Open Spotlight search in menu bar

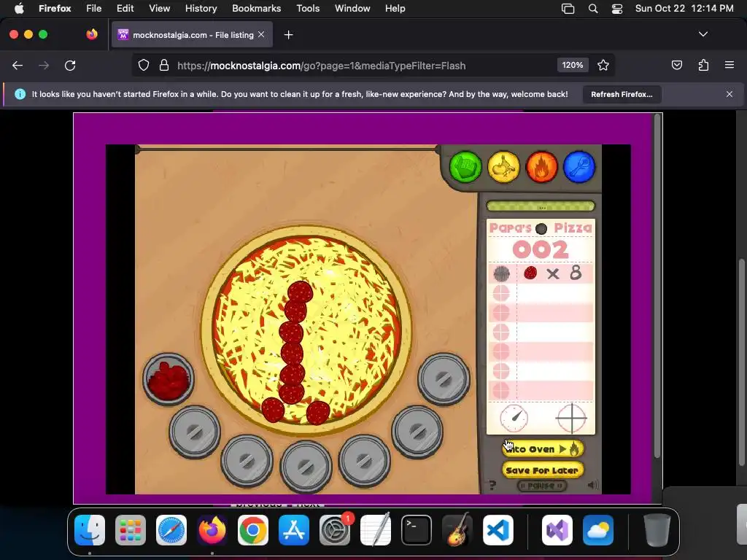pyautogui.click(x=592, y=9)
